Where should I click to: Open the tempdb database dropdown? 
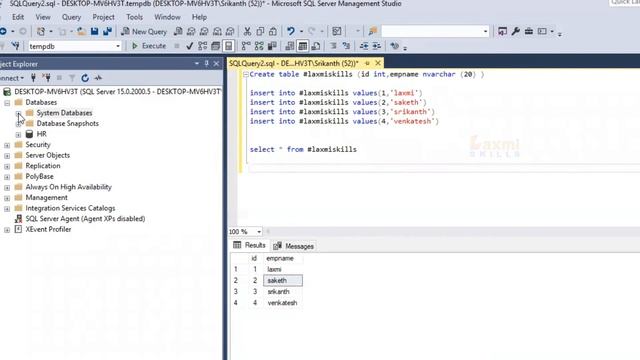[118, 46]
